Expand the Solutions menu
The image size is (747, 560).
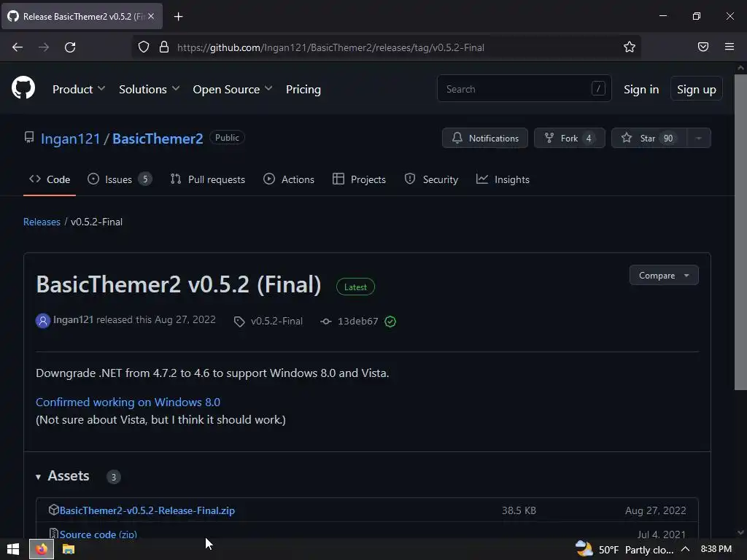(149, 89)
